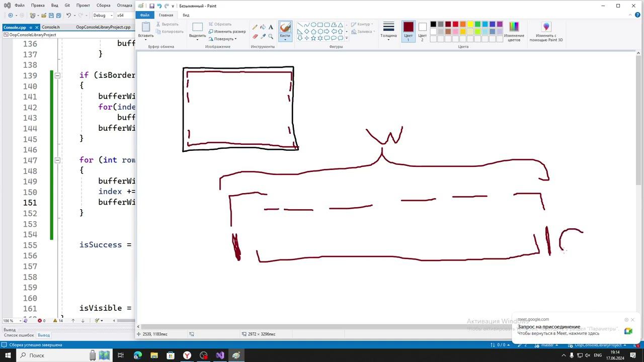This screenshot has width=644, height=362.
Task: Open the Вывод output tab at bottom
Action: (x=44, y=335)
